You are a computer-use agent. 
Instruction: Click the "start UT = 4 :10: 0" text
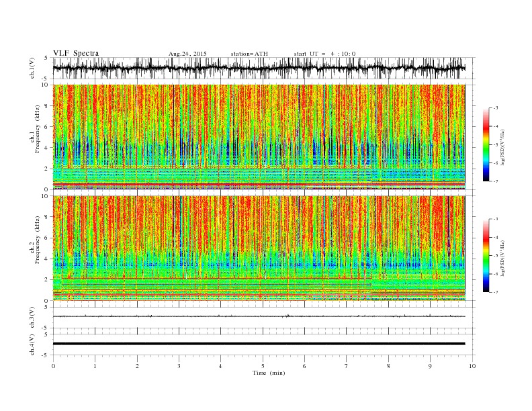click(x=324, y=54)
